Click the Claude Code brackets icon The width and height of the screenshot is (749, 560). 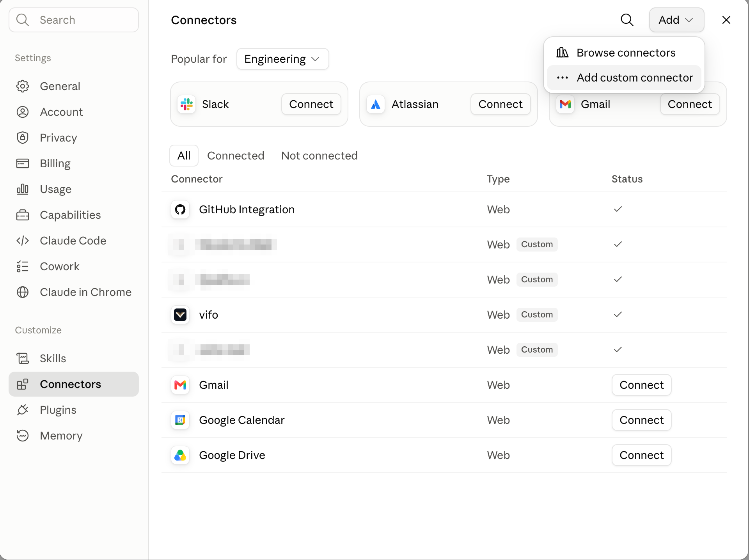click(x=23, y=241)
